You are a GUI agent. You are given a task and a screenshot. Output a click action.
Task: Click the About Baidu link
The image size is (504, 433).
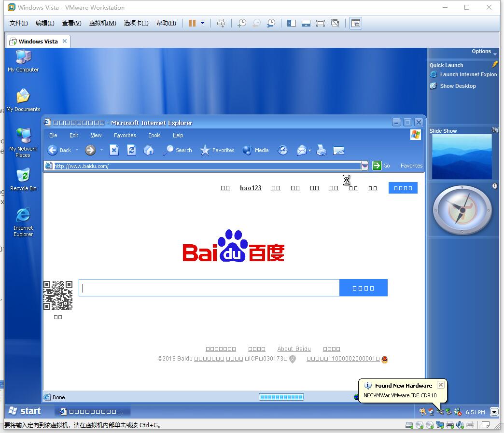click(294, 349)
